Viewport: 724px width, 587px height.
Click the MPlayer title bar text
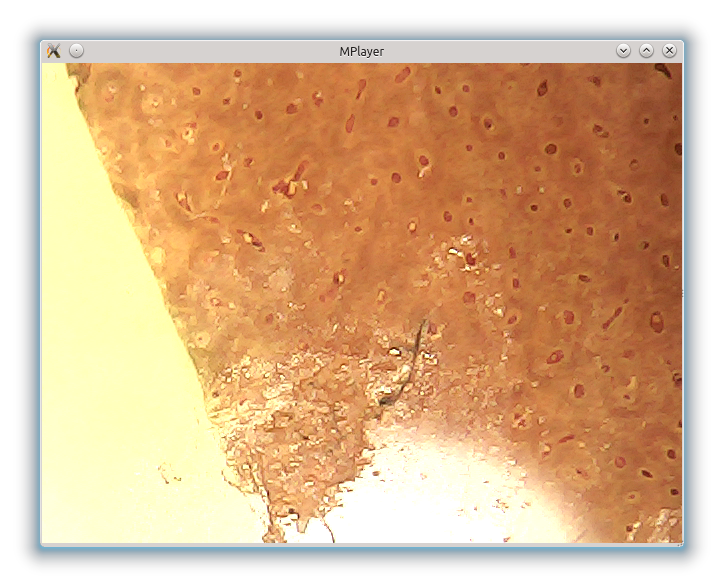(362, 51)
